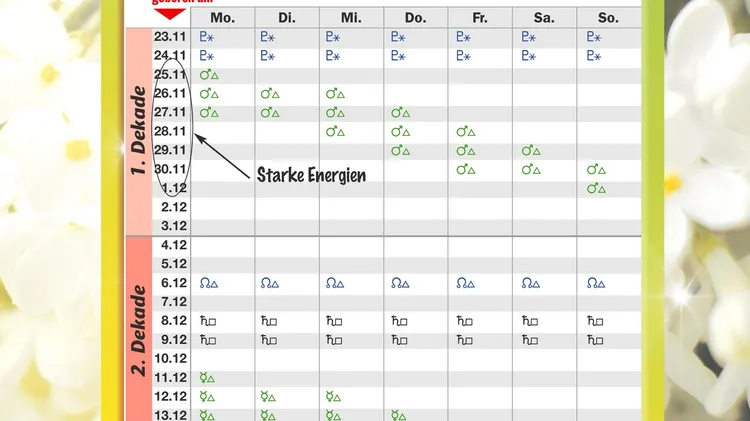Click the lunar node trine symbol for 6.12 Thursday

tap(400, 283)
